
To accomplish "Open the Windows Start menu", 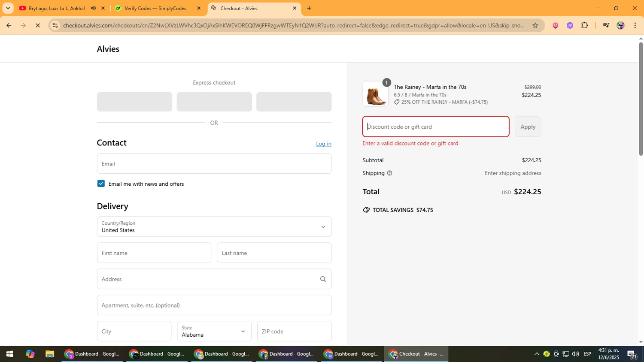I will pyautogui.click(x=9, y=354).
